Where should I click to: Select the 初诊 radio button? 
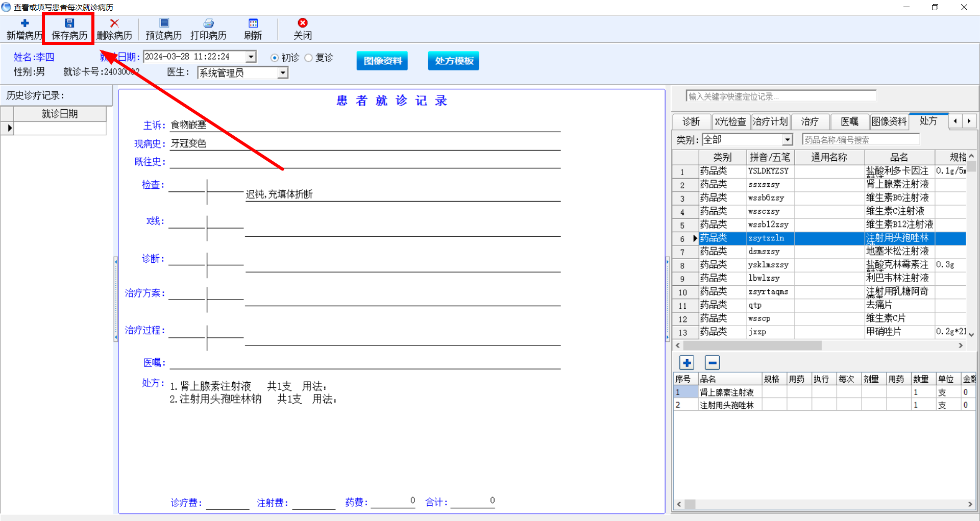pos(275,58)
